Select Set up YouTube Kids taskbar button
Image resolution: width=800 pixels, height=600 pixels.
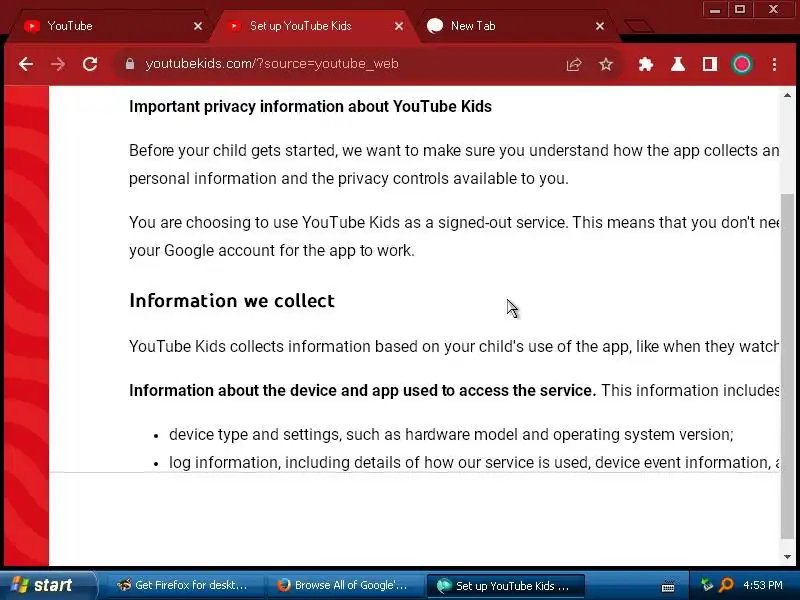[x=505, y=585]
